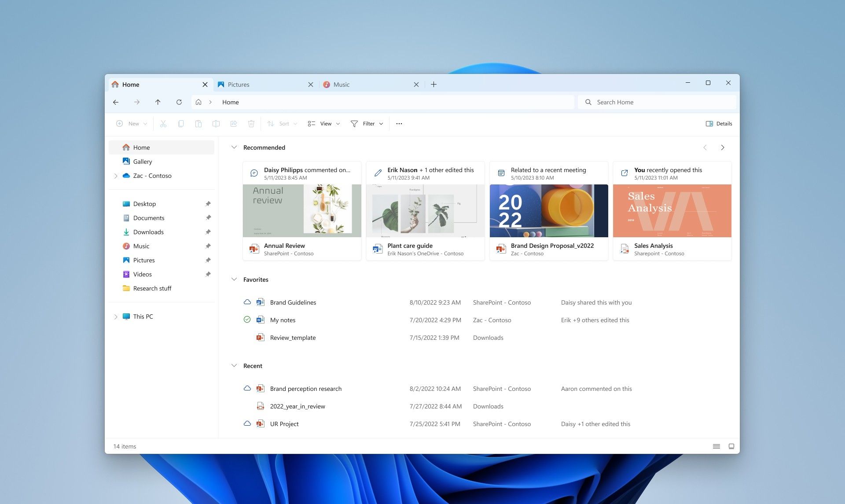845x504 pixels.
Task: Click the Rename icon in toolbar
Action: (215, 124)
